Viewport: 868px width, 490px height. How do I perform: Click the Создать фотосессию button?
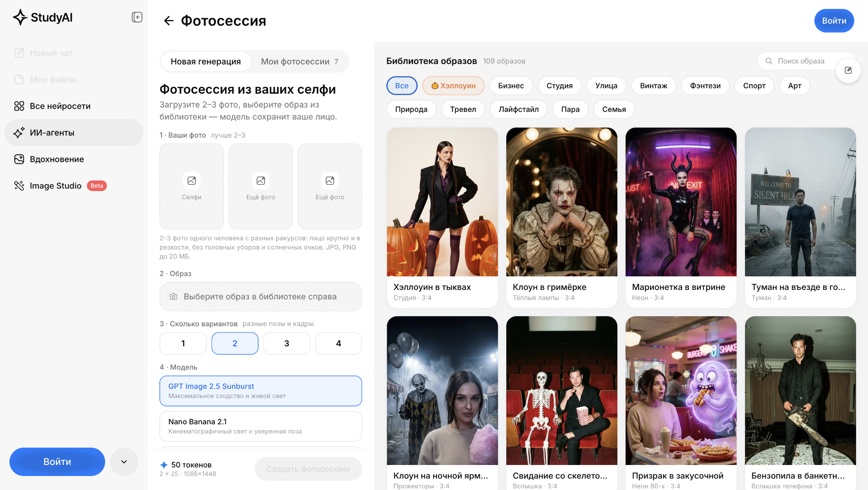[x=308, y=469]
